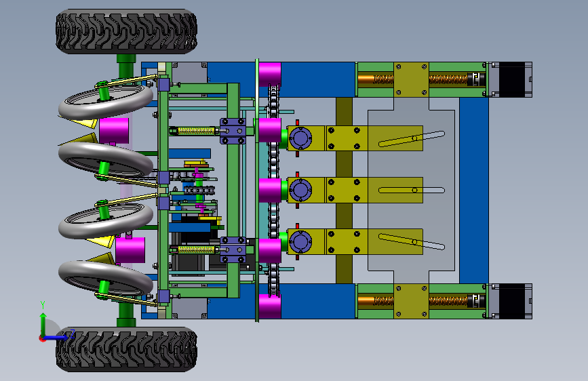
Task: Click the green Y axis of the orientation triad
Action: coord(43,324)
